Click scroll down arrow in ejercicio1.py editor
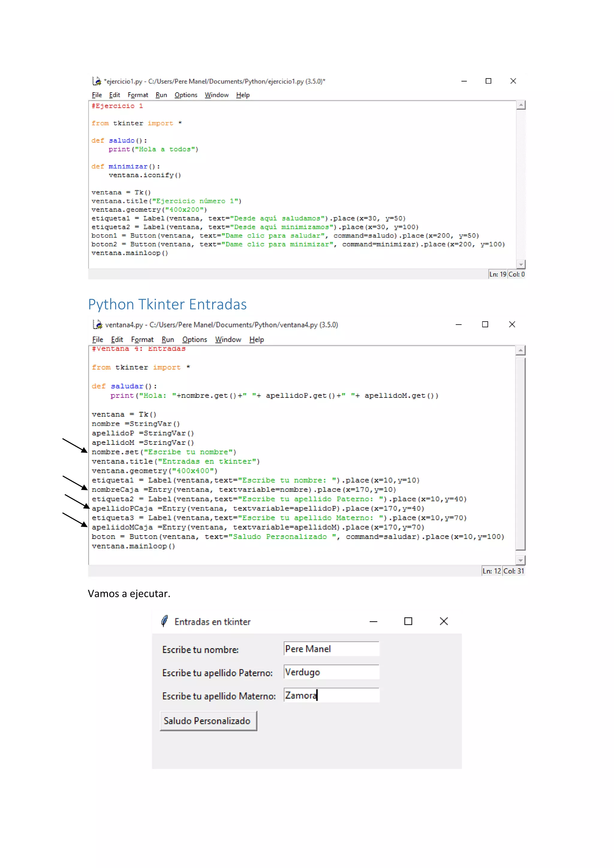The height and width of the screenshot is (868, 614). pos(521,264)
